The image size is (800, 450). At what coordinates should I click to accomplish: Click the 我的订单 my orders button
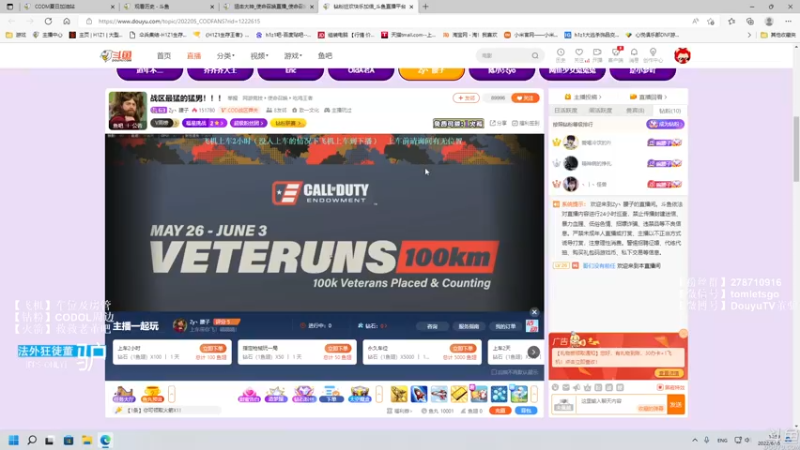[505, 327]
